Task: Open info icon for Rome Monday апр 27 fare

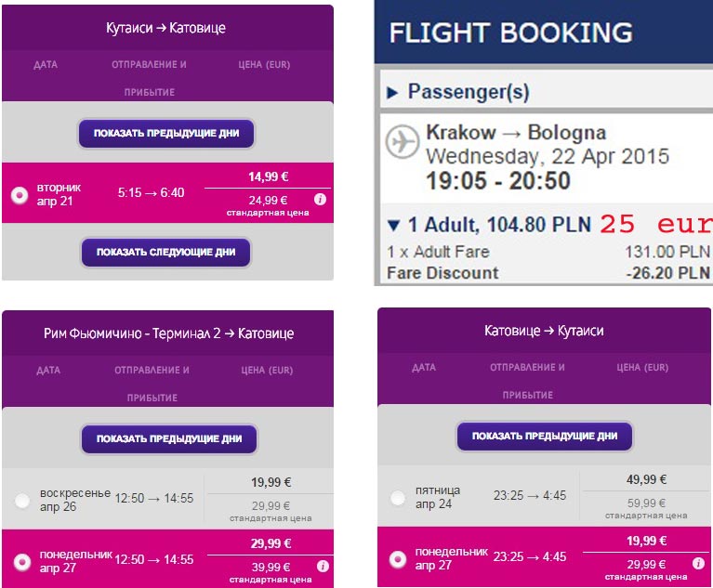Action: pyautogui.click(x=320, y=566)
